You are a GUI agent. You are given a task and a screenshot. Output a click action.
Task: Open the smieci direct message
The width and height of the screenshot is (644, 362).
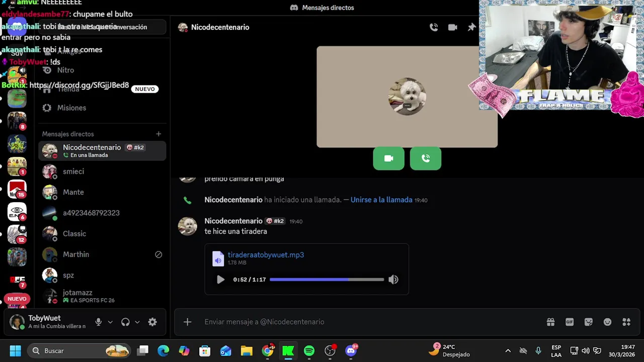(102, 171)
